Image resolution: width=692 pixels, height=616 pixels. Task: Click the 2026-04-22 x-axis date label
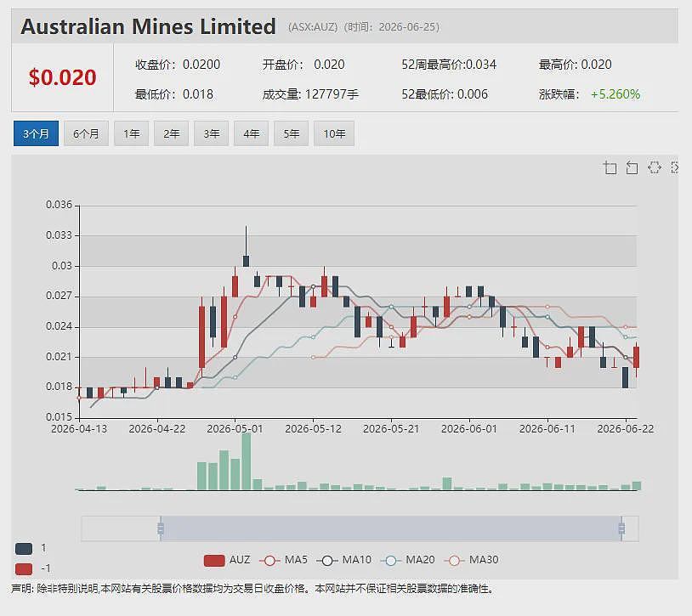[x=157, y=428]
